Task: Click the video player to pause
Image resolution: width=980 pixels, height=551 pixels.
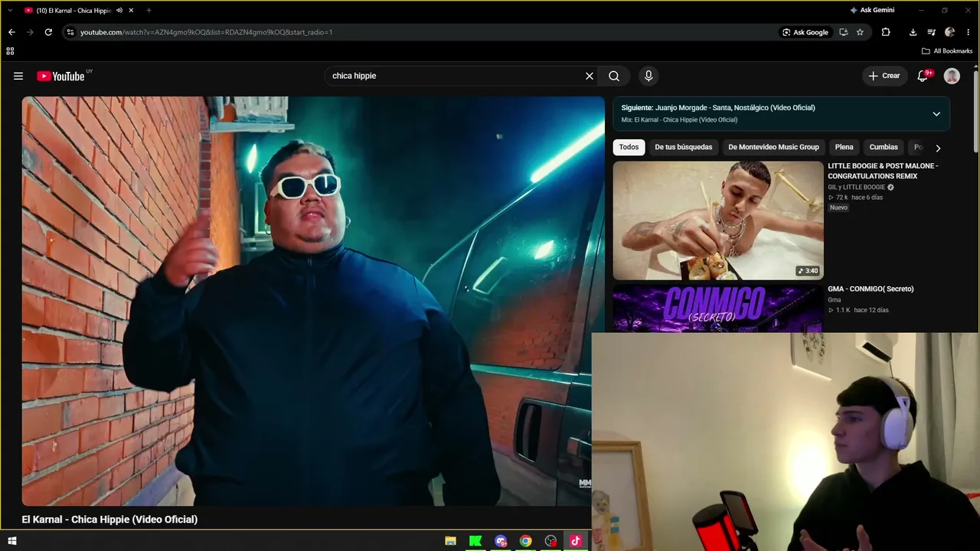Action: [313, 301]
